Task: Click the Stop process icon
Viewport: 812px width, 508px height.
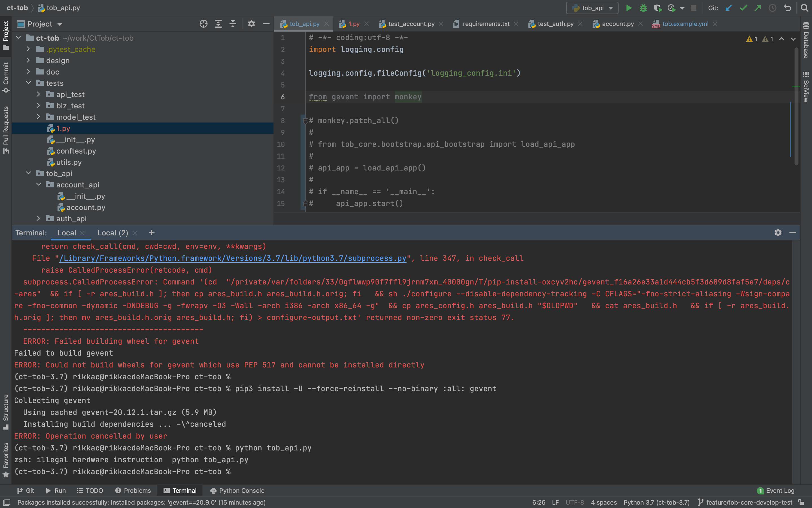Action: (x=694, y=8)
